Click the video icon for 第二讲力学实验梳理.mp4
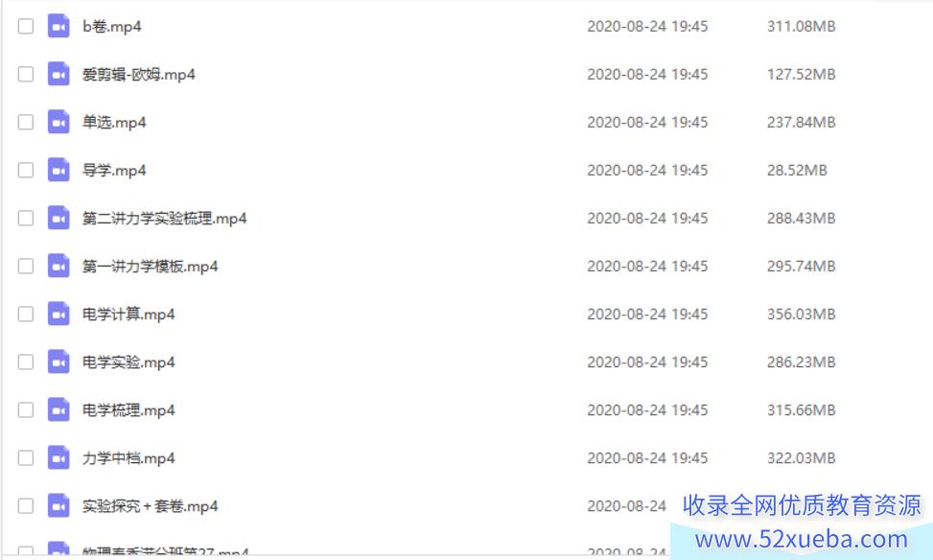Image resolution: width=933 pixels, height=560 pixels. click(58, 219)
